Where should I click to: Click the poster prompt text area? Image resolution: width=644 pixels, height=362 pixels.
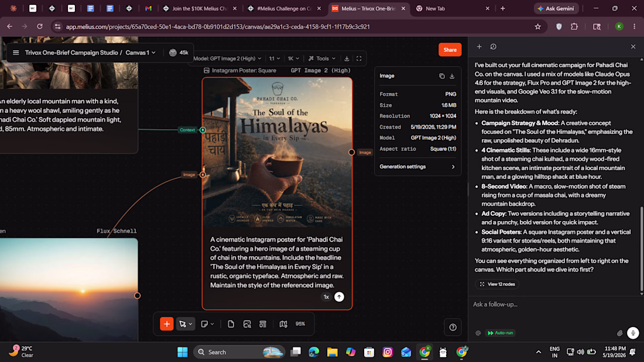278,262
